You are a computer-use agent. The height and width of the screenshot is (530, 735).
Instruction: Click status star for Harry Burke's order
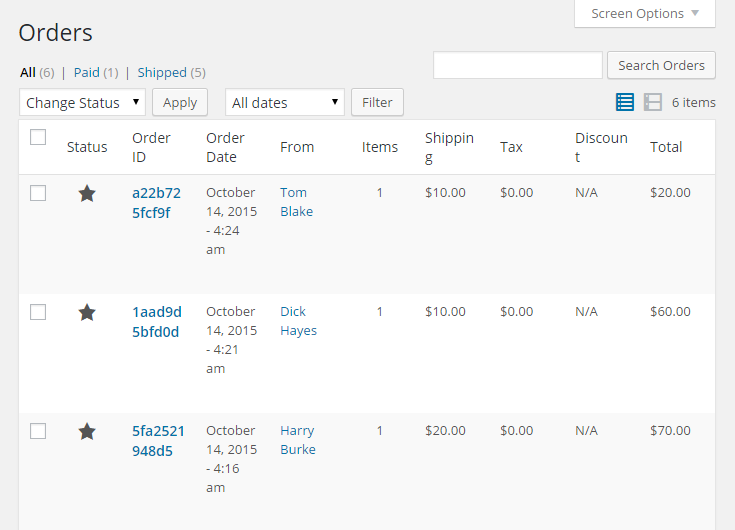point(87,431)
